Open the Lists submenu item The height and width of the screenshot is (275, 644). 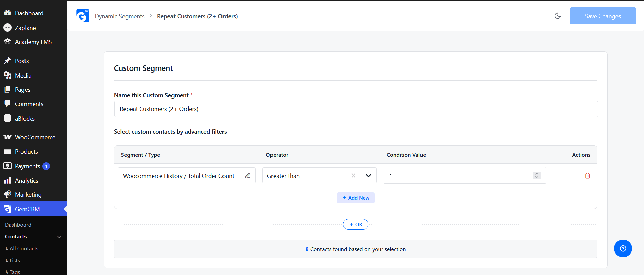15,260
